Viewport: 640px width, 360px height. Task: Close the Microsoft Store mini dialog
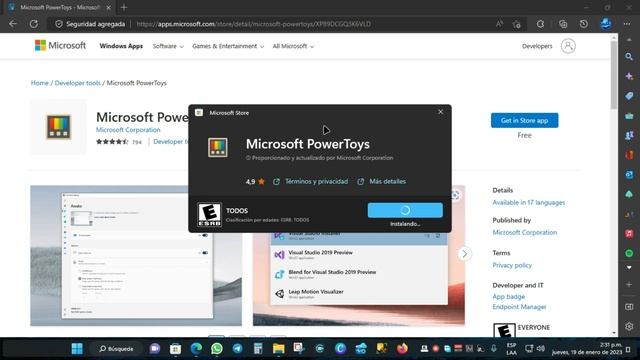click(x=440, y=112)
